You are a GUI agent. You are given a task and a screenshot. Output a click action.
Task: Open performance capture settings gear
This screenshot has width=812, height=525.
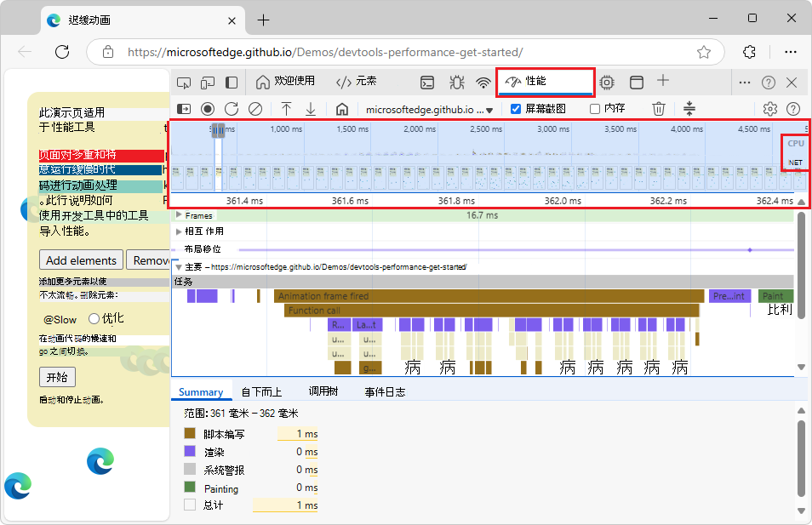point(770,109)
